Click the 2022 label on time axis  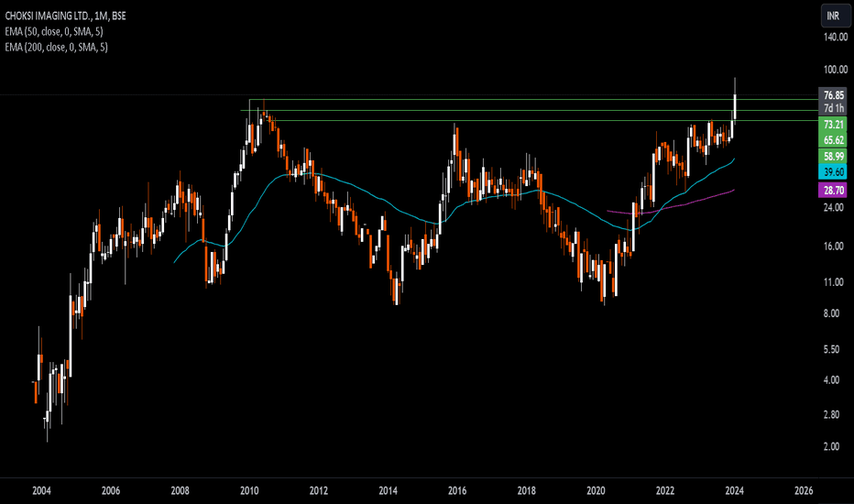(665, 490)
